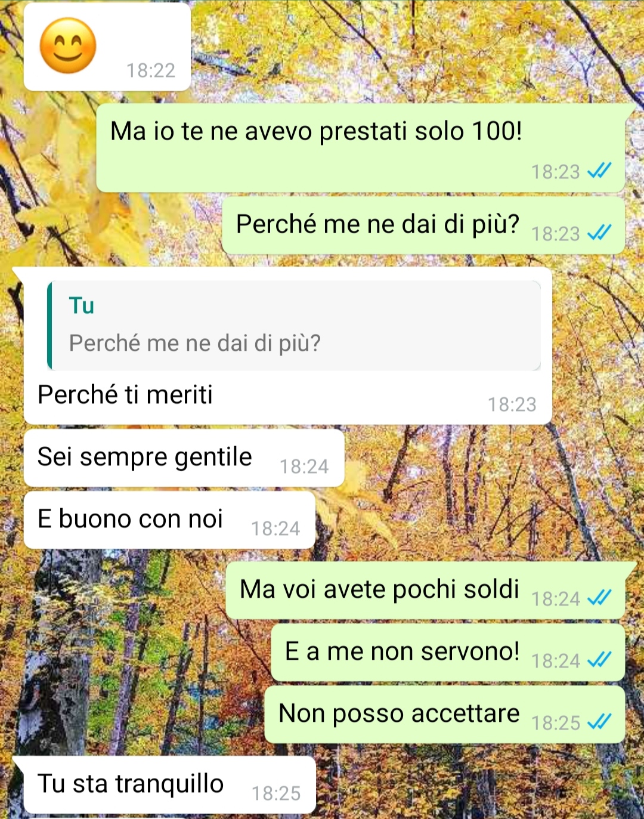Select the sent bubble 'E a me non servono!'
The width and height of the screenshot is (644, 819).
448,653
